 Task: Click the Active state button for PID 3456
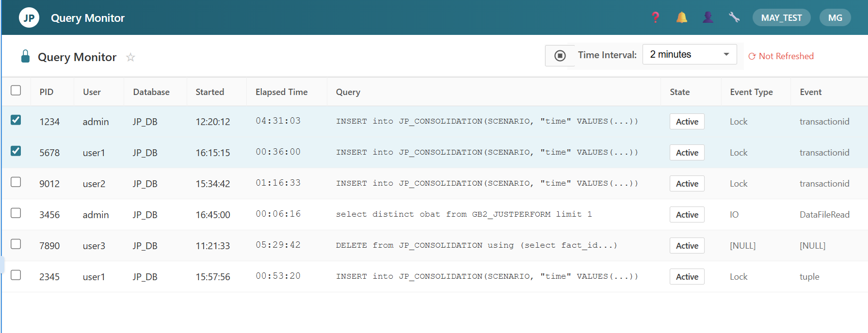click(x=687, y=215)
